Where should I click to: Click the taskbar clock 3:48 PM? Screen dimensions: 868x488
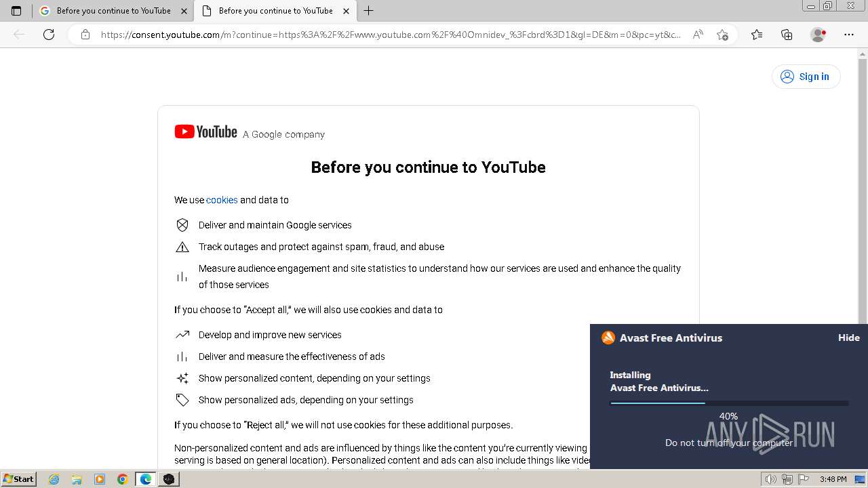tap(833, 479)
